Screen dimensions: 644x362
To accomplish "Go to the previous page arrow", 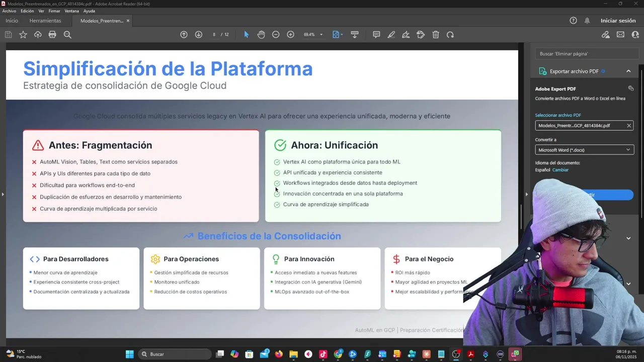I will click(184, 35).
